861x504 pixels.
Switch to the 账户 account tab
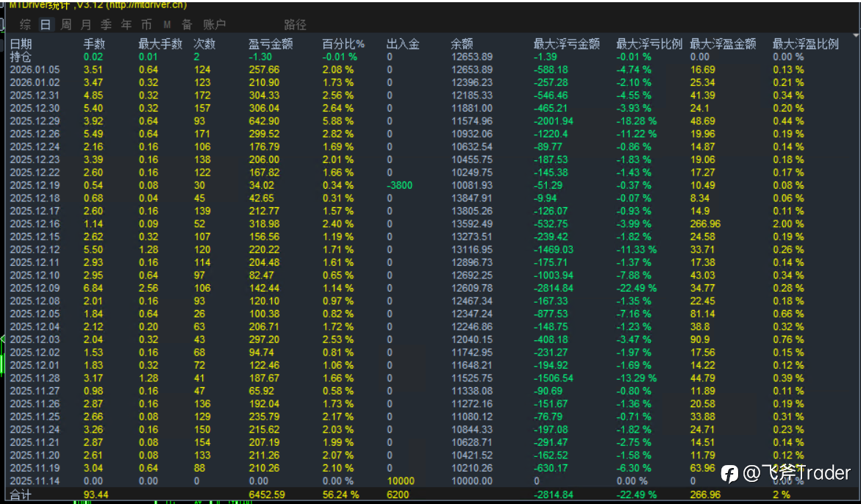[214, 24]
